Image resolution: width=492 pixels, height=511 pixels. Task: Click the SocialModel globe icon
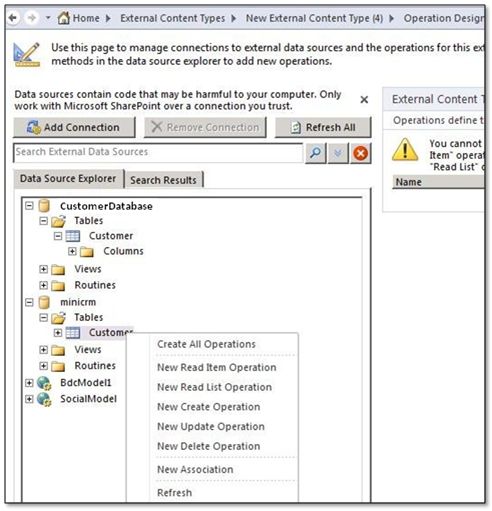tap(44, 399)
